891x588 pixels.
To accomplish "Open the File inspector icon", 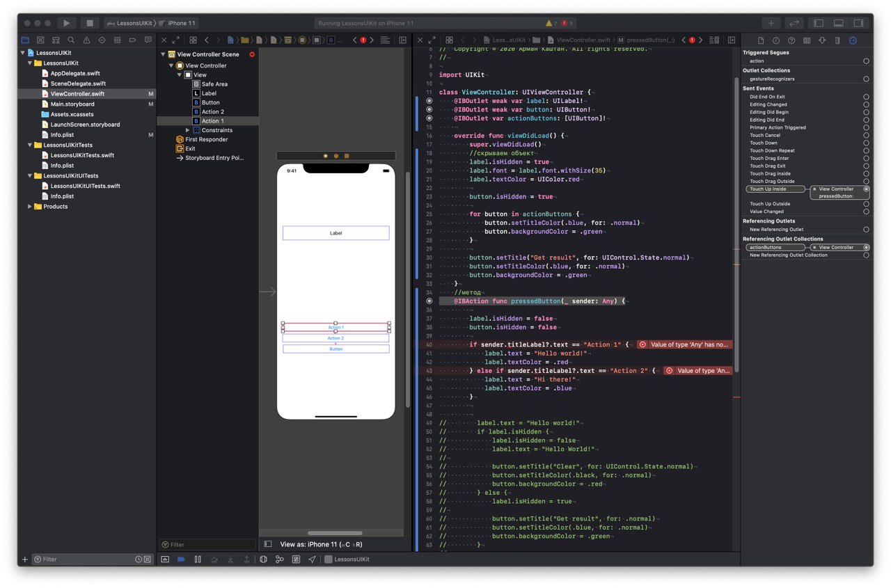I will point(761,40).
